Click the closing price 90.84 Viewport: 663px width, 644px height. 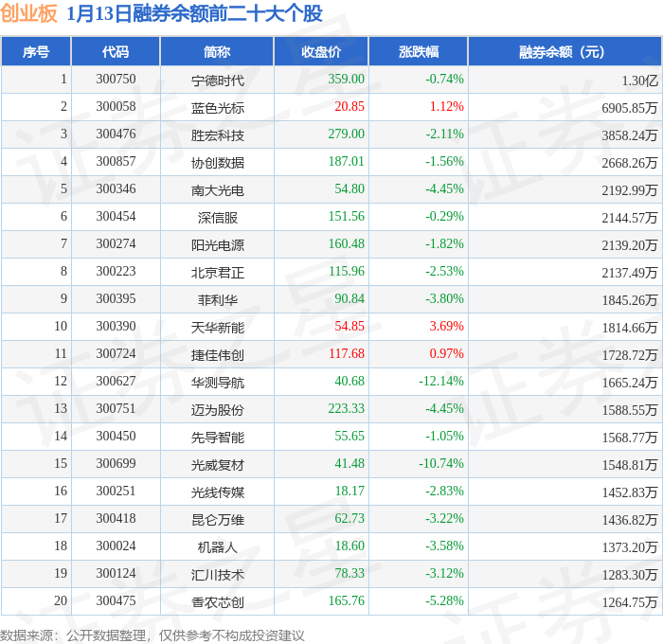coord(349,299)
